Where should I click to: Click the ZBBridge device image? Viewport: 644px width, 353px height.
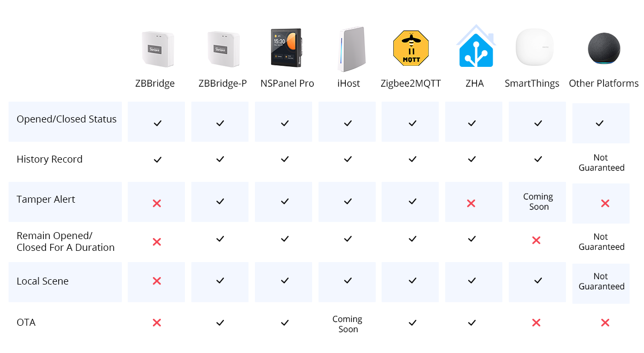click(x=157, y=49)
